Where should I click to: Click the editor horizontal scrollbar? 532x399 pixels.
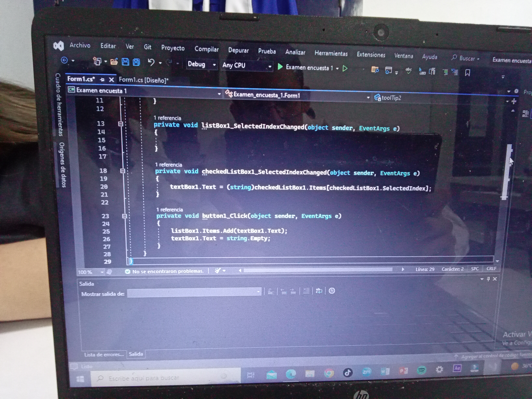tap(318, 270)
